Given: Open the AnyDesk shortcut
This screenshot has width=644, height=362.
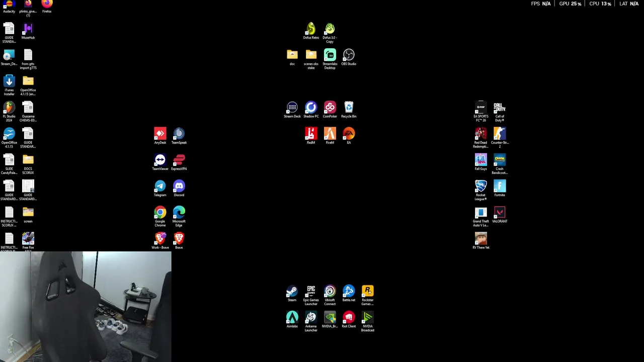Looking at the screenshot, I should (160, 136).
